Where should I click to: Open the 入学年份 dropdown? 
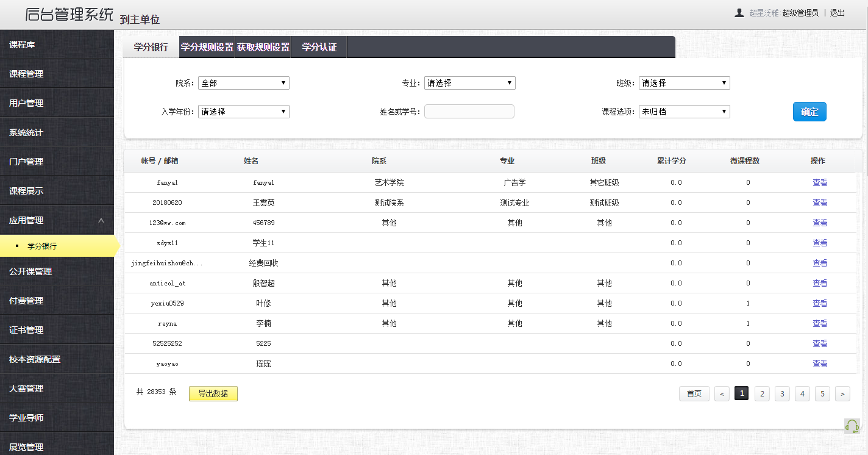[x=244, y=112]
